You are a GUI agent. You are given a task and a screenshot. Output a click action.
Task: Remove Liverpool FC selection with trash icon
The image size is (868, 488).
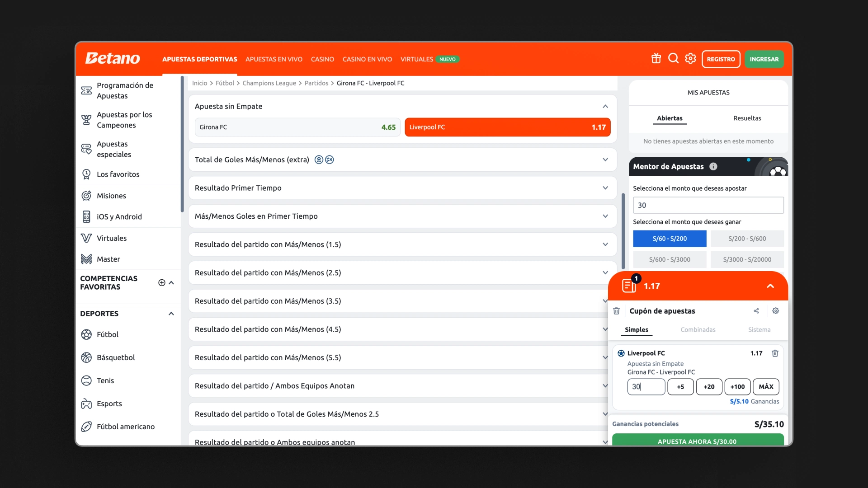[x=775, y=353]
